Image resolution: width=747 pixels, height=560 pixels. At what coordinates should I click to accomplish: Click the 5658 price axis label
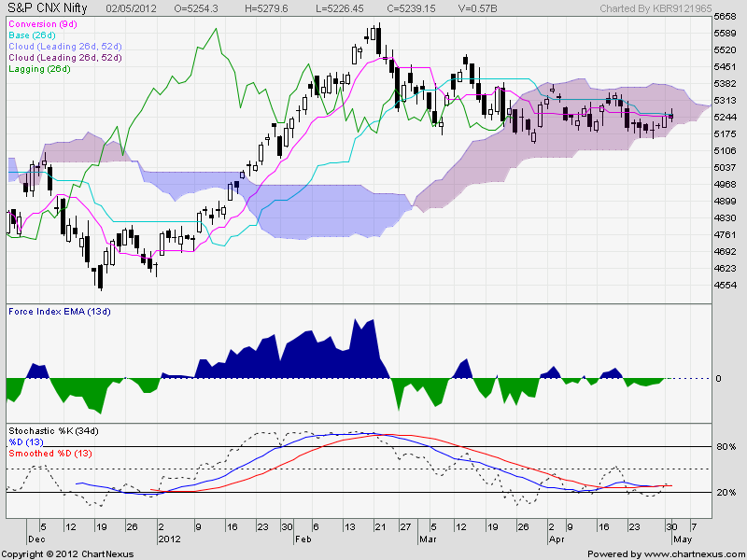[x=726, y=17]
